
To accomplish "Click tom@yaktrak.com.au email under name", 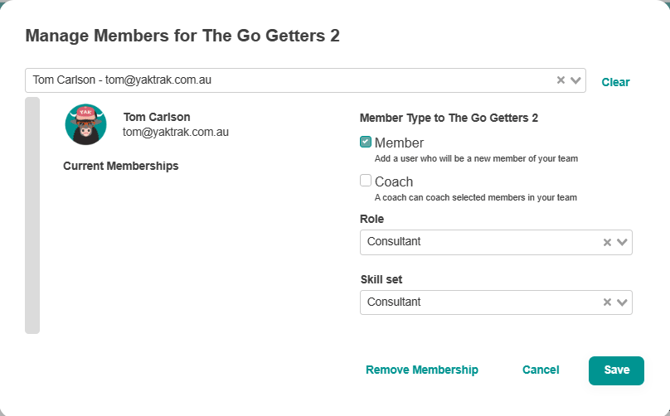I will click(x=176, y=131).
